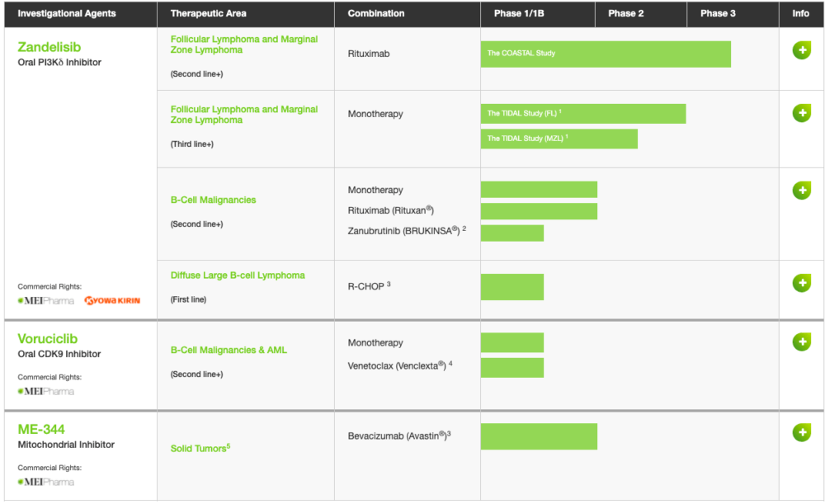The width and height of the screenshot is (825, 504).
Task: Expand Voruciclib info plus button
Action: 801,342
